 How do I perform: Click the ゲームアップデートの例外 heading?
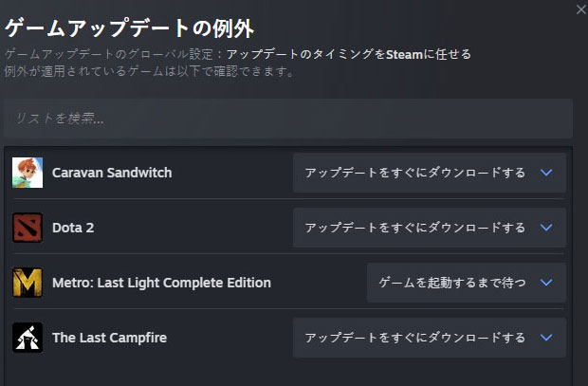pos(130,26)
